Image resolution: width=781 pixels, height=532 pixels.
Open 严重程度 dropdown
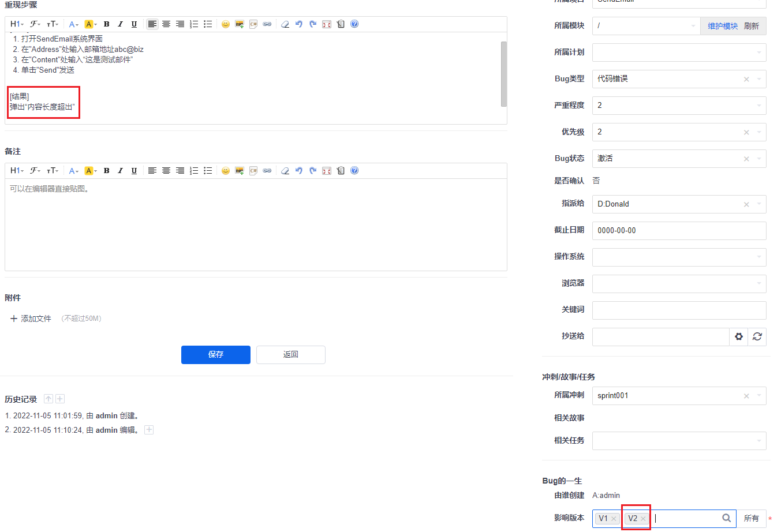pos(679,106)
